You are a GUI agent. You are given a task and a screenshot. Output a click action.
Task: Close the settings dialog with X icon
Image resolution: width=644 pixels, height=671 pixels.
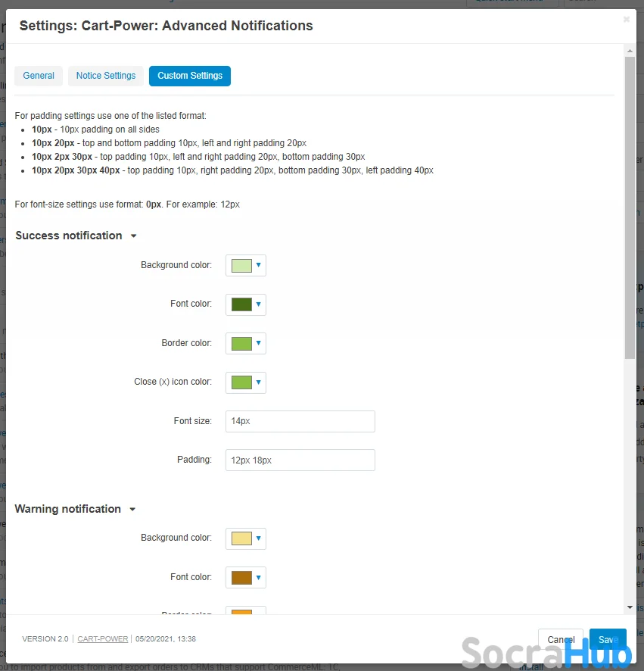(626, 20)
